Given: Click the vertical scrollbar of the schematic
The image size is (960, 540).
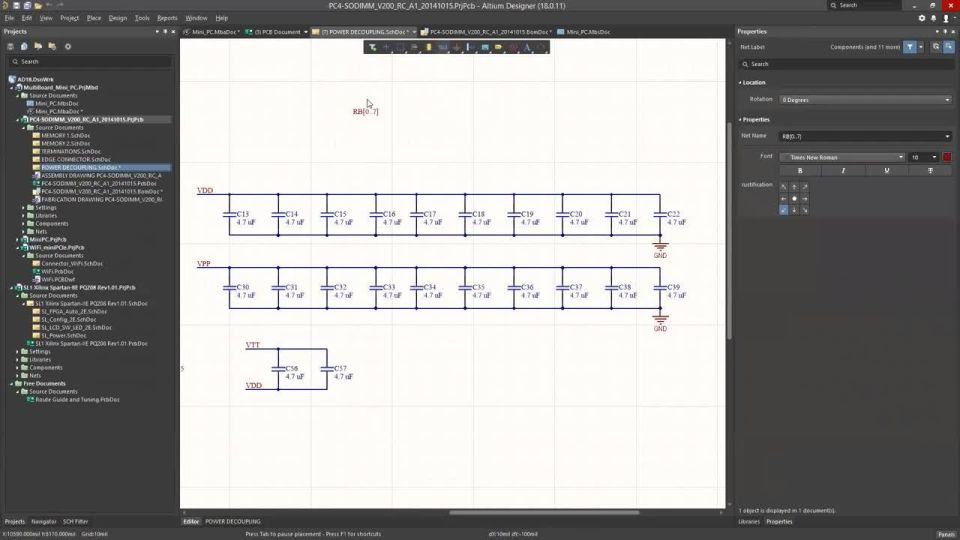Looking at the screenshot, I should click(x=729, y=230).
